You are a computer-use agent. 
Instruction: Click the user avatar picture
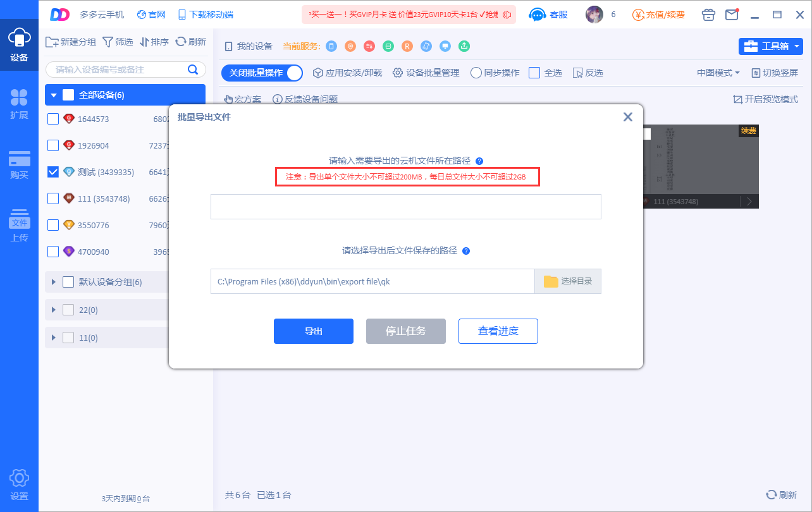594,14
